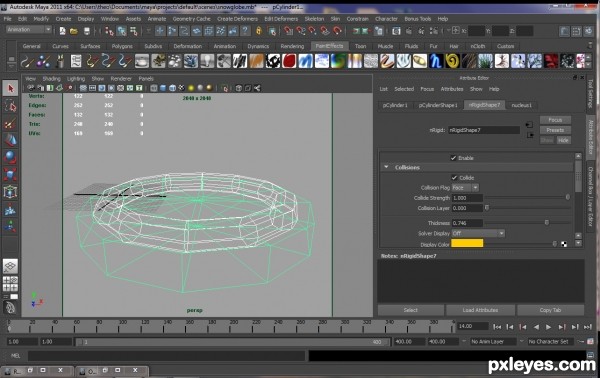Viewport: 600px width, 378px height.
Task: Go to start of playback range
Action: click(x=497, y=327)
